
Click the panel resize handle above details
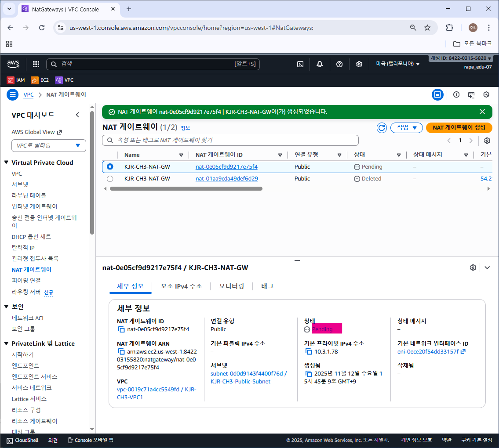click(297, 260)
